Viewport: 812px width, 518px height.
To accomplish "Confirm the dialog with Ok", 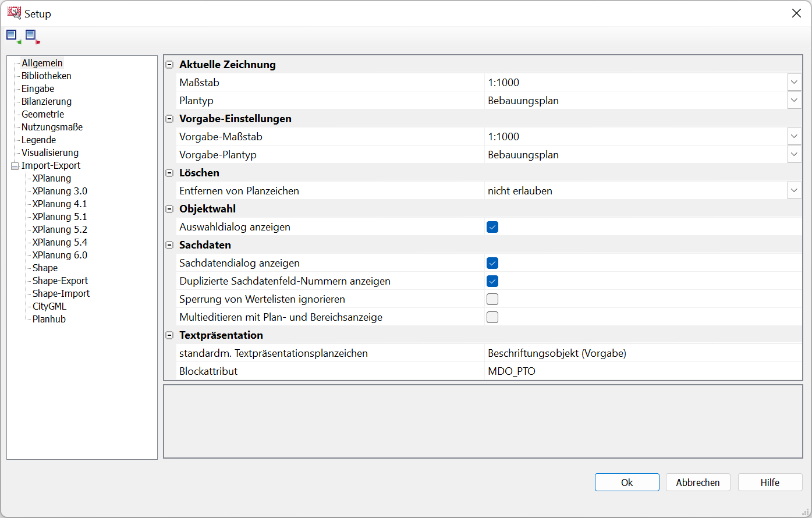I will click(627, 482).
